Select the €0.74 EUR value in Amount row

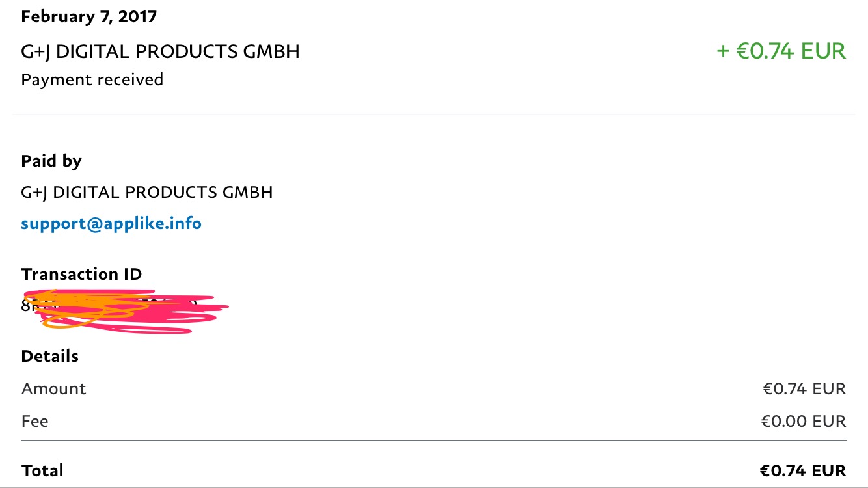[x=804, y=389]
